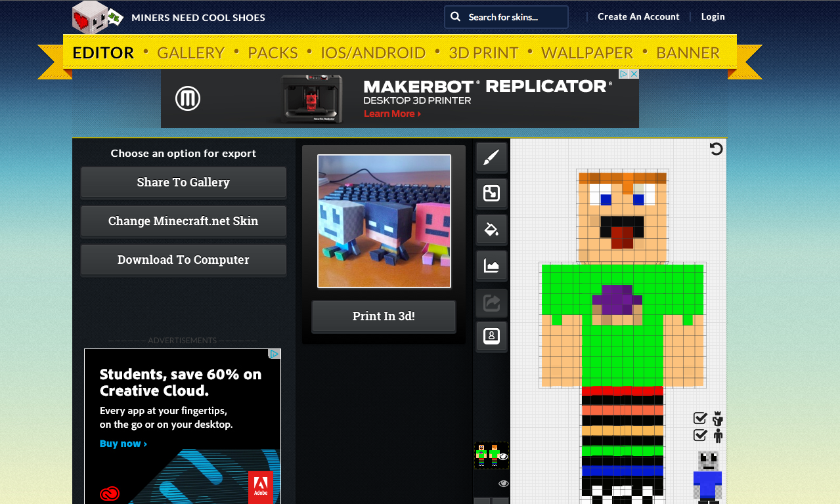Click the search magnifier icon
Image resolution: width=840 pixels, height=504 pixels.
pyautogui.click(x=455, y=17)
